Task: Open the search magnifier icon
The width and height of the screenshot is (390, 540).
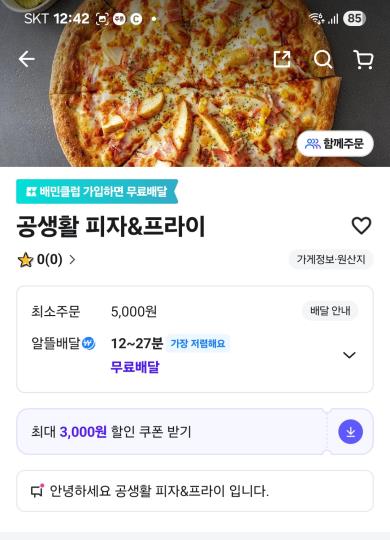Action: click(x=323, y=60)
